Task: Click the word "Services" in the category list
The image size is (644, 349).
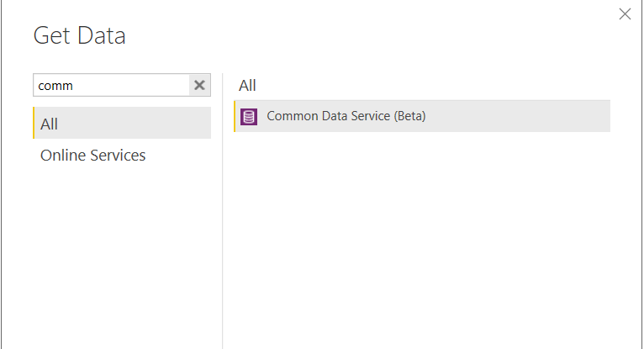Action: pos(118,156)
